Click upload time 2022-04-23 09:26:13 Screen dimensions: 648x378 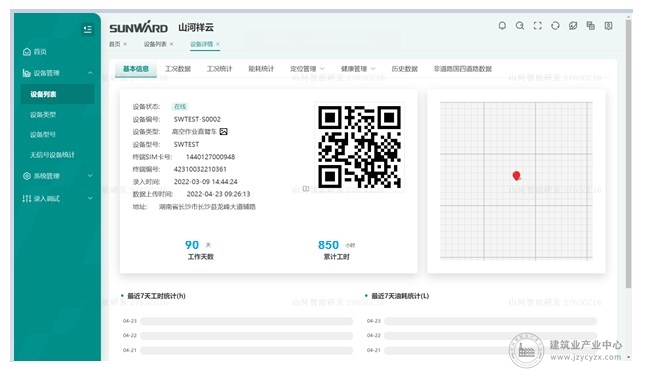(x=218, y=194)
